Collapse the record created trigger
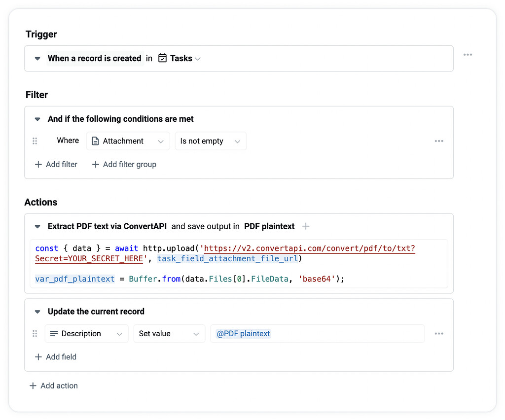This screenshot has height=420, width=505. 37,58
